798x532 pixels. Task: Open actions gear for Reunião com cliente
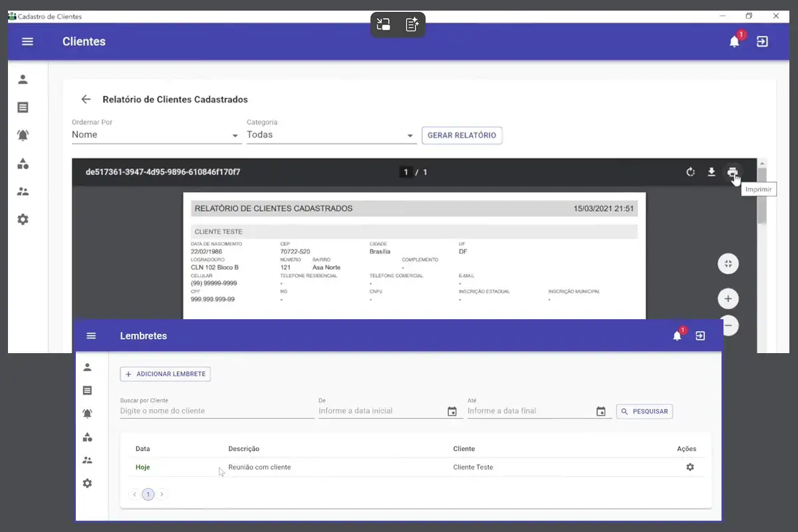(x=690, y=467)
